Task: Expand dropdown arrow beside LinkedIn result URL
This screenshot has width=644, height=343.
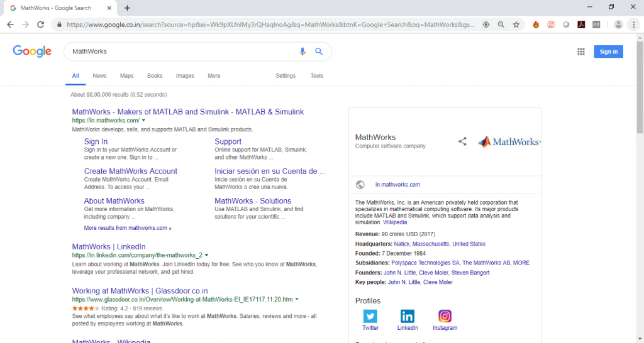Action: click(x=206, y=255)
